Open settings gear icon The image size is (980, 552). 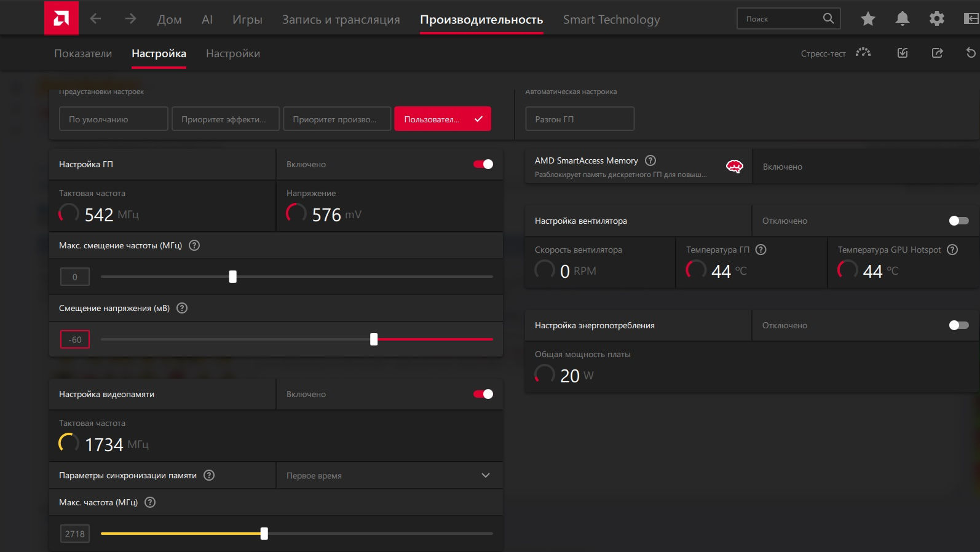point(937,19)
